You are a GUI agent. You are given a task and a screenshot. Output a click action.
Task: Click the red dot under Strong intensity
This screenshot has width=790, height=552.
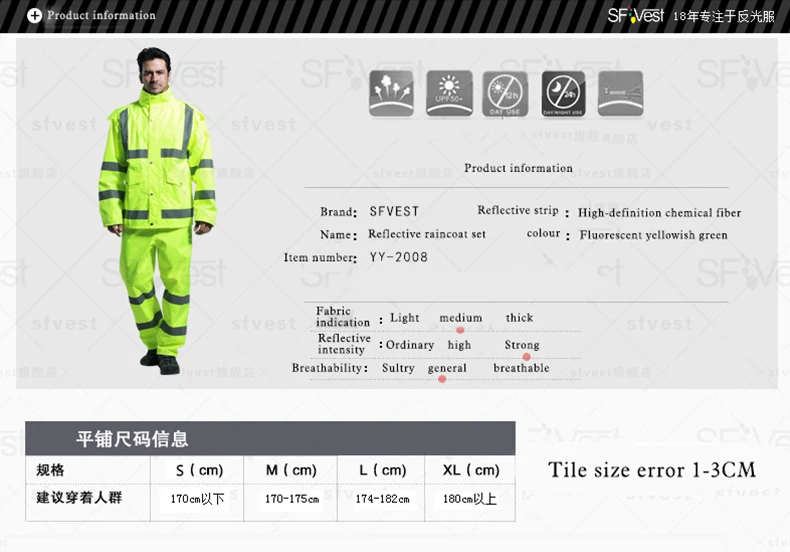(526, 357)
